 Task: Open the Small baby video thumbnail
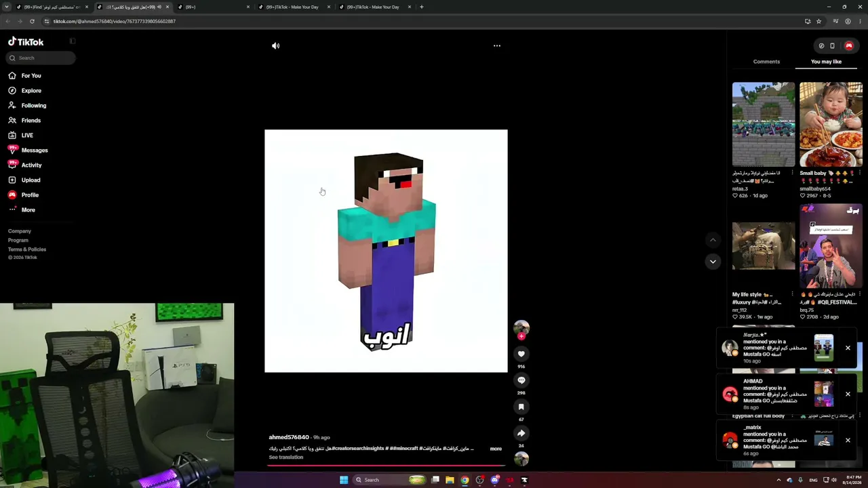click(x=831, y=125)
